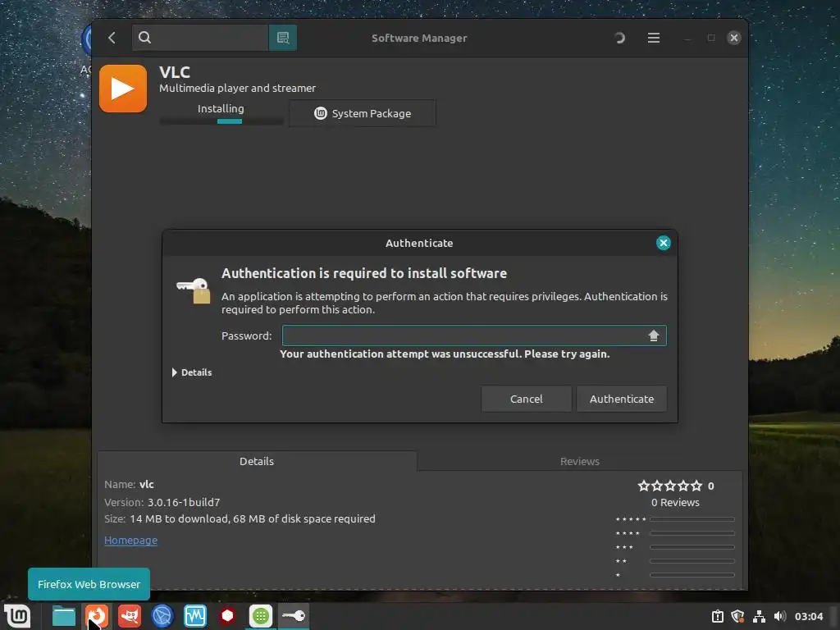Click the Installing progress bar
This screenshot has width=840, height=630.
[x=221, y=121]
